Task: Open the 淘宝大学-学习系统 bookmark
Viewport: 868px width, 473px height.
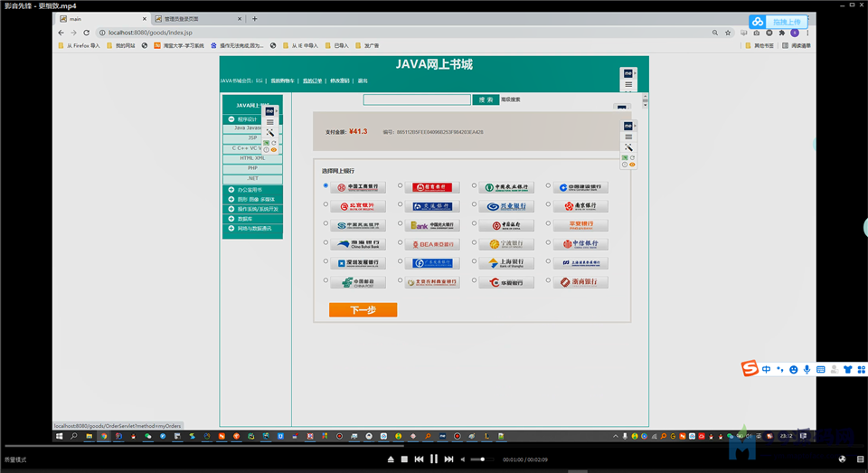Action: (x=179, y=45)
